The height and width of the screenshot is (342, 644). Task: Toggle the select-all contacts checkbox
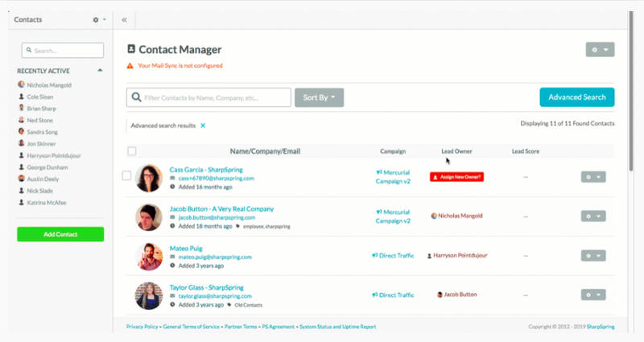(x=132, y=151)
